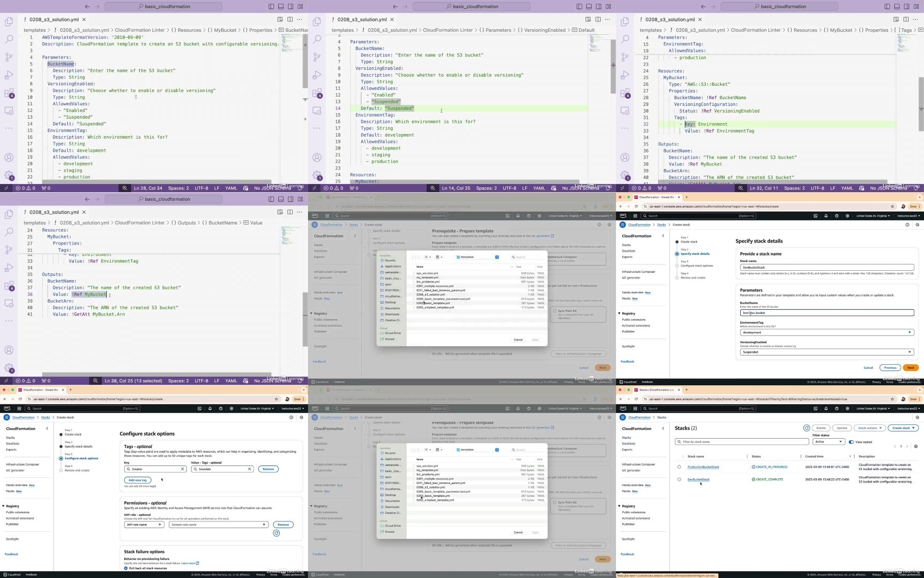The height and width of the screenshot is (578, 924).
Task: Refresh the Stacks (2) list with circular arrow icon
Action: click(x=806, y=428)
